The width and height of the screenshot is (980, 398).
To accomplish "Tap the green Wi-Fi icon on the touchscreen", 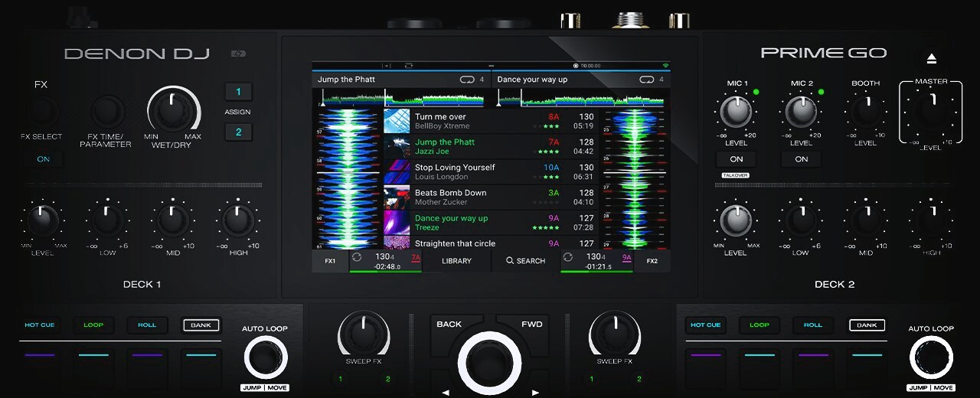I will click(665, 67).
